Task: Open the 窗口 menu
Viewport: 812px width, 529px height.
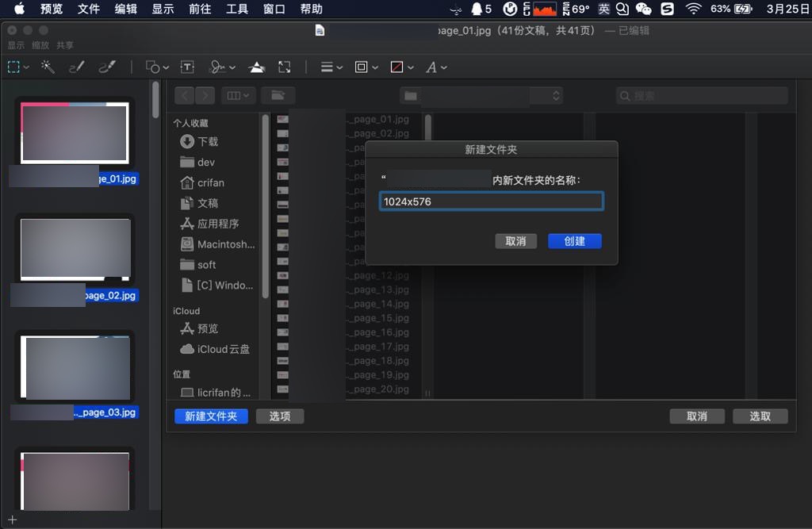Action: point(274,9)
